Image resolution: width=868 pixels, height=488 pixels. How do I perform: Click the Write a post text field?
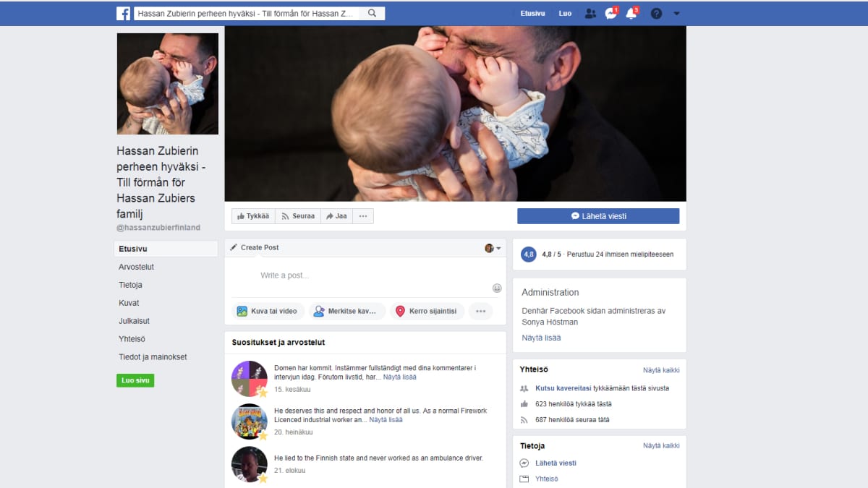tap(362, 275)
